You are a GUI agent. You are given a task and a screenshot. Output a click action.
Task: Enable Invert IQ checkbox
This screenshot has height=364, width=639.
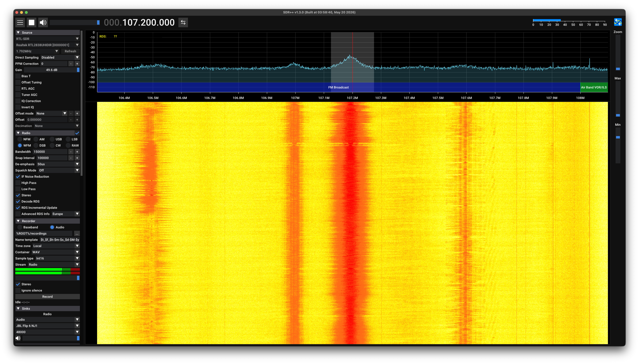(18, 107)
